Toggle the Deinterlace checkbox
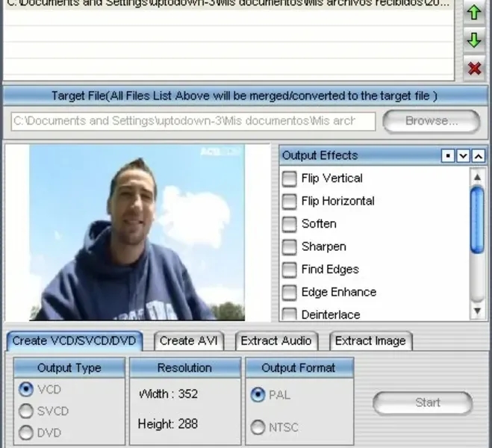This screenshot has width=492, height=448. pyautogui.click(x=289, y=314)
